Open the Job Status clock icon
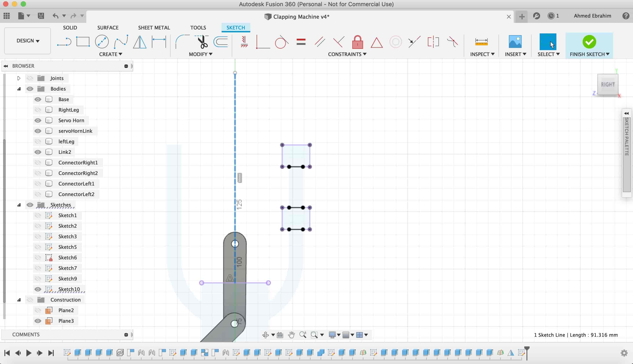 pyautogui.click(x=551, y=16)
